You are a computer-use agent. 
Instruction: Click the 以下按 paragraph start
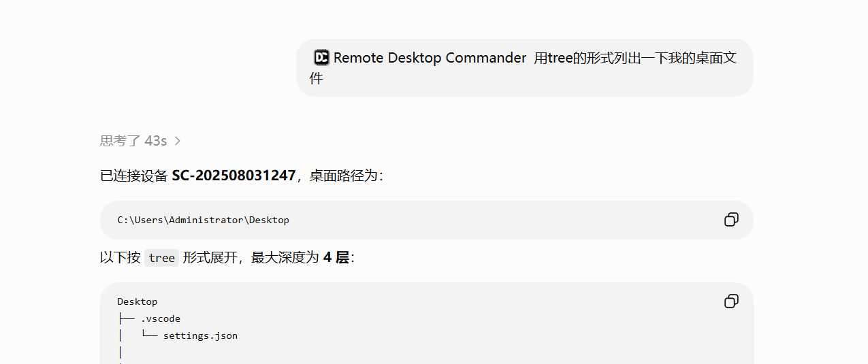tap(120, 258)
